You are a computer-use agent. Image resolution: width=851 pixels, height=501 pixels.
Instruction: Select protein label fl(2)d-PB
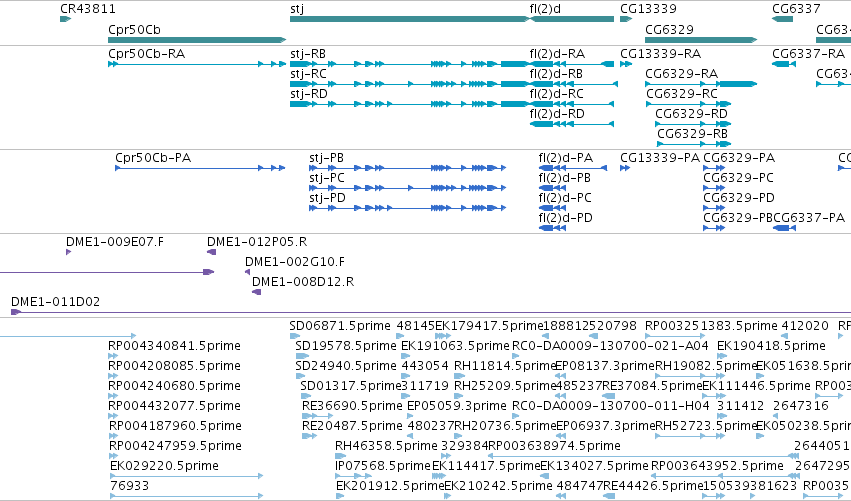(564, 178)
